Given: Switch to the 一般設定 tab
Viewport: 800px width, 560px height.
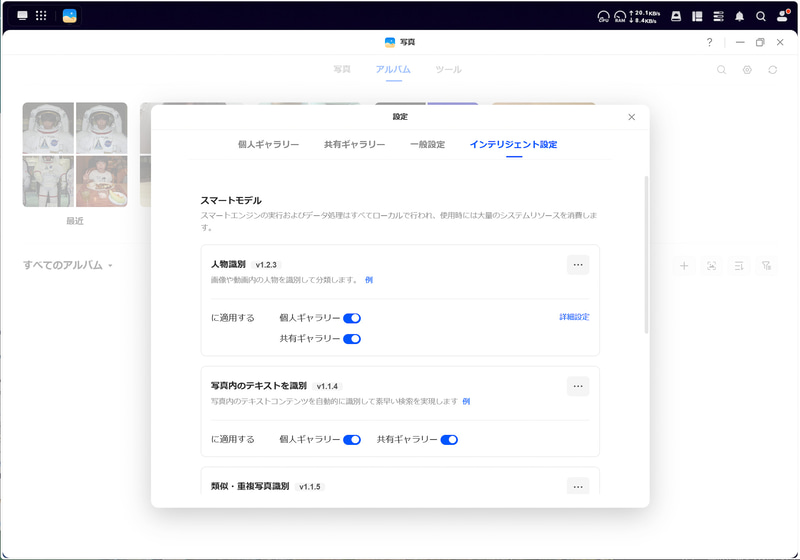Looking at the screenshot, I should [428, 144].
